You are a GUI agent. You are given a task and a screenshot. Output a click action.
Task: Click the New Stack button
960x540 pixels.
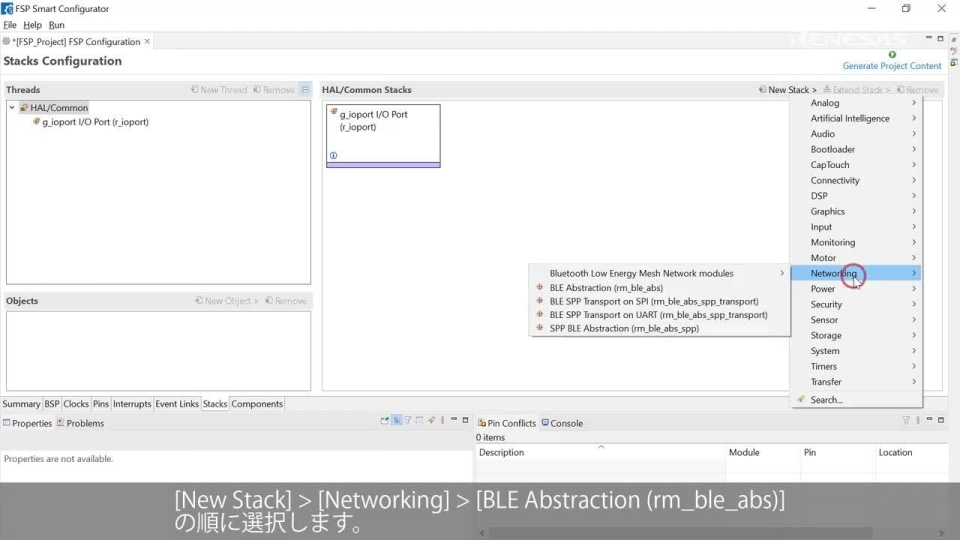[787, 90]
